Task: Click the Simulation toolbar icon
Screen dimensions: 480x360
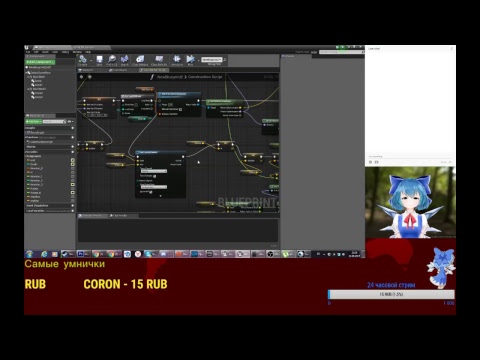Action: 177,60
